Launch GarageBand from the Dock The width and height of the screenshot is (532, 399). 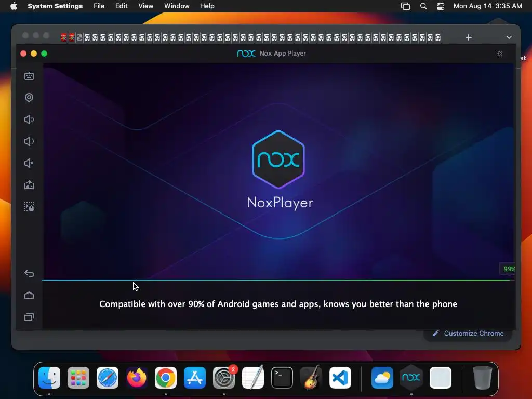point(311,377)
